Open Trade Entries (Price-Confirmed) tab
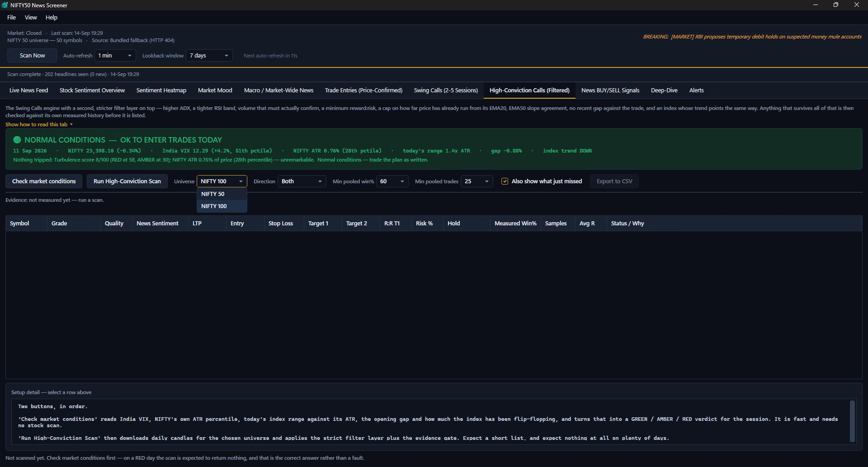This screenshot has width=868, height=467. pyautogui.click(x=363, y=91)
